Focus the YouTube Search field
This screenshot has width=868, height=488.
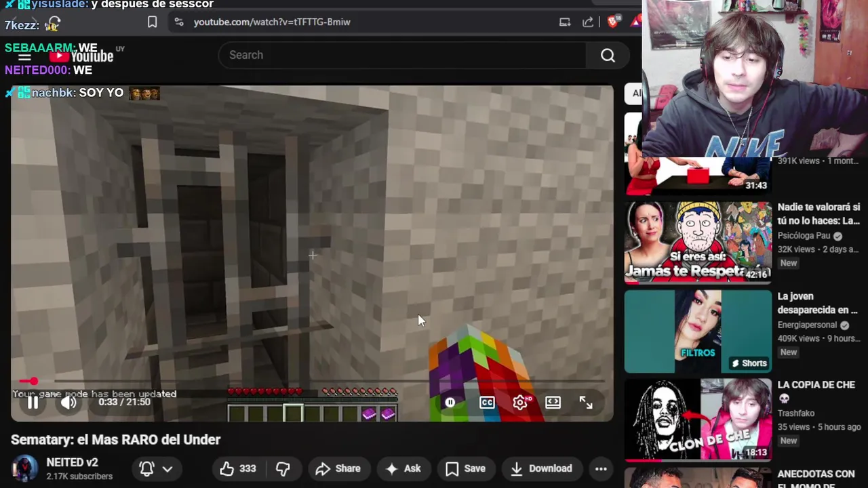pos(402,55)
